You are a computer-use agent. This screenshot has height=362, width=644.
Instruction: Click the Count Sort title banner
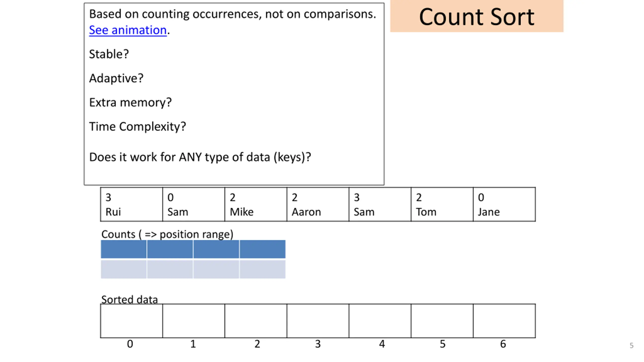(477, 16)
